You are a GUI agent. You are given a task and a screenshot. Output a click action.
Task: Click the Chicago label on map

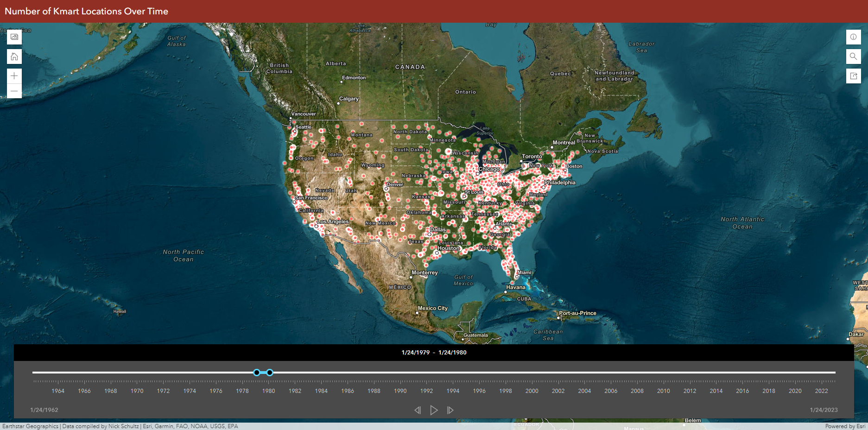point(489,169)
